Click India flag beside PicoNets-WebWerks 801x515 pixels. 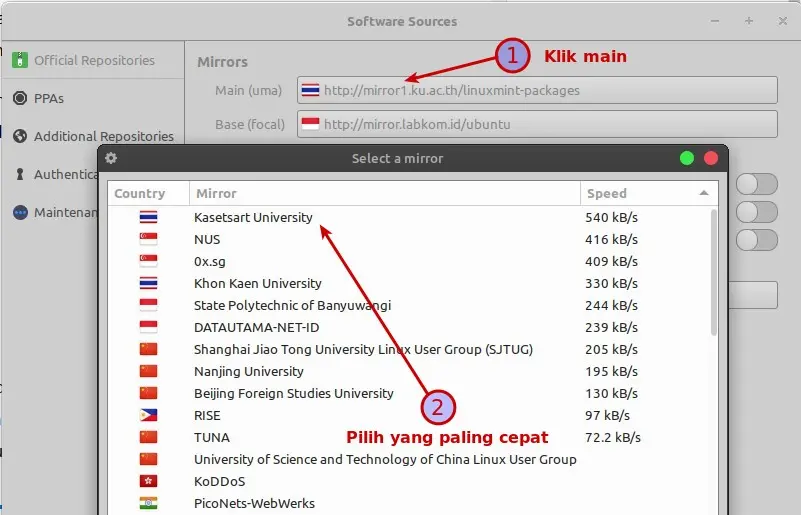click(x=149, y=503)
